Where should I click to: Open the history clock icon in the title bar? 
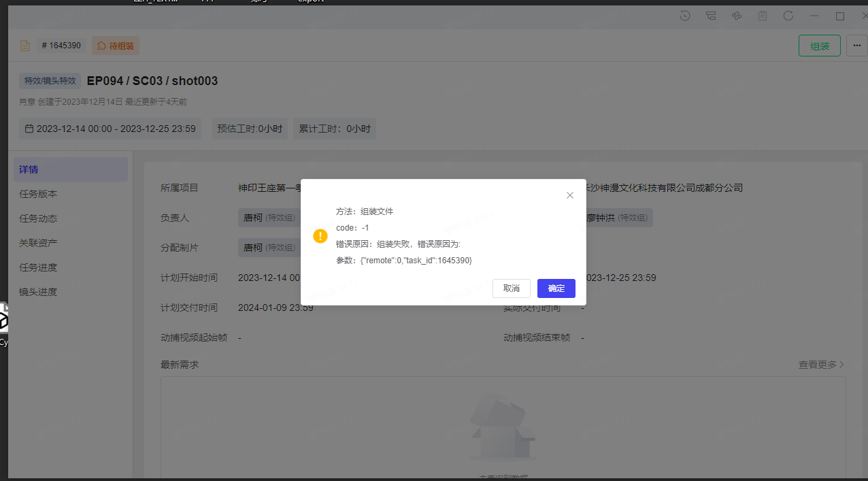(686, 16)
